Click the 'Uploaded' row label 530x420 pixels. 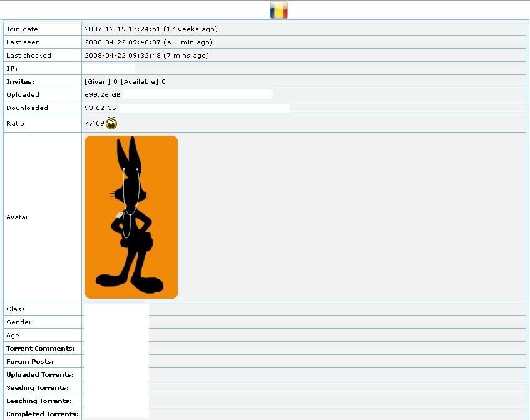[23, 95]
